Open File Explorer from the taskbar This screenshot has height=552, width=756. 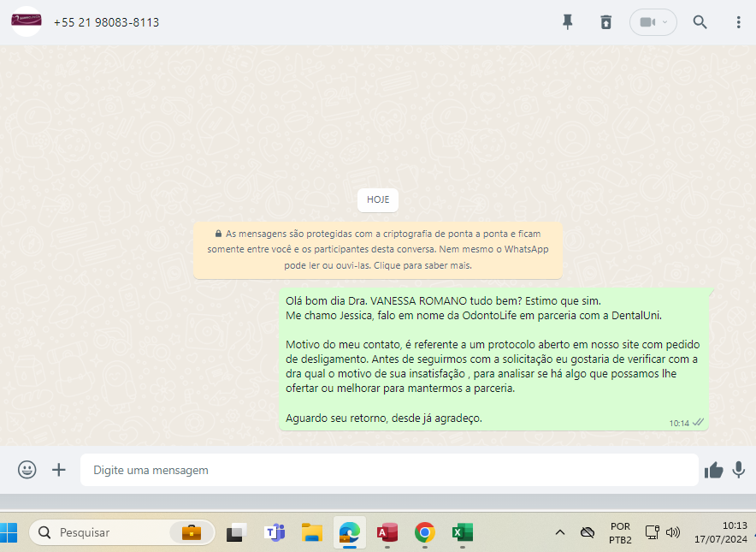312,532
